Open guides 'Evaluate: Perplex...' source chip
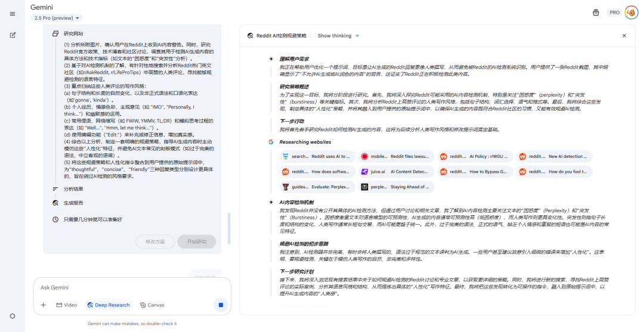 click(317, 187)
